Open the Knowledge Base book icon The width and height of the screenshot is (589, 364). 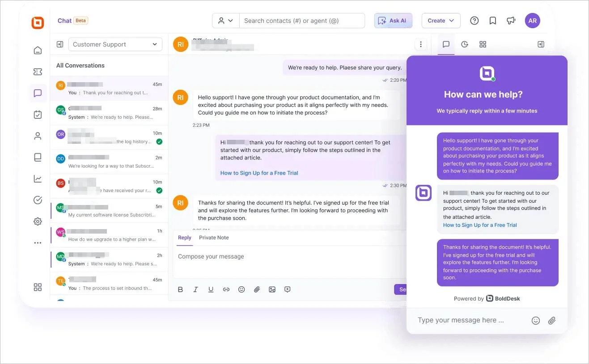[x=38, y=157]
